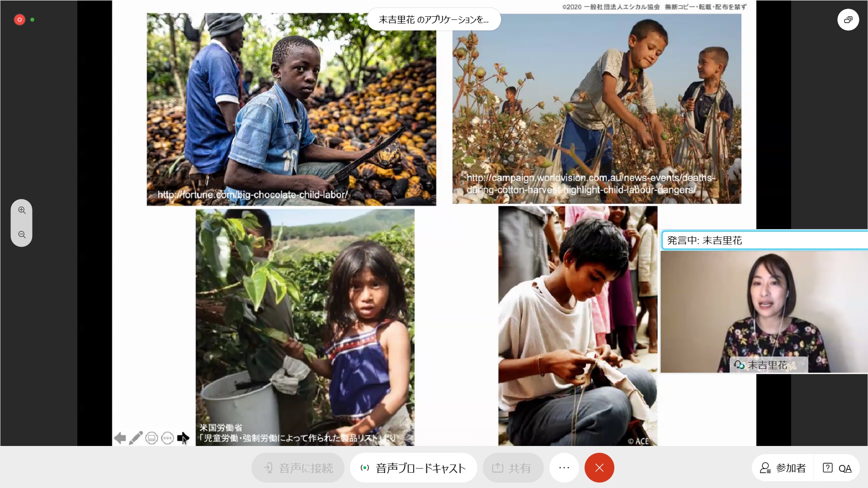
Task: Click the 音声に接続 button
Action: (x=298, y=468)
